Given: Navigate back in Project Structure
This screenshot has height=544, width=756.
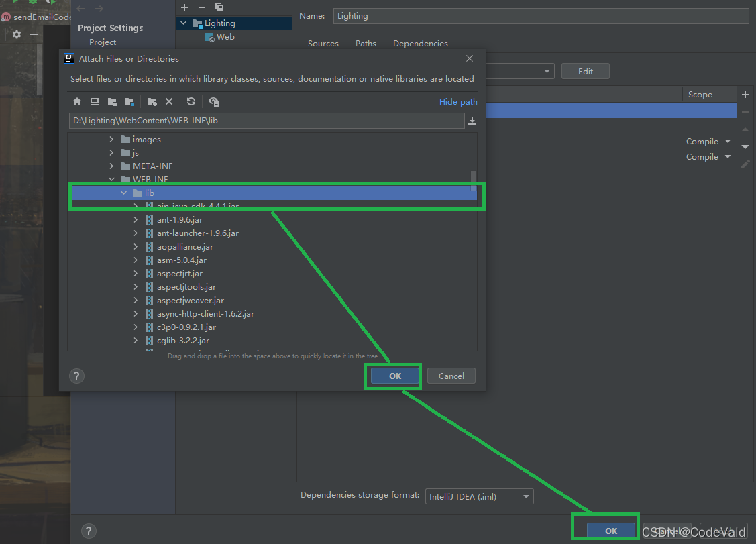Looking at the screenshot, I should [x=81, y=9].
